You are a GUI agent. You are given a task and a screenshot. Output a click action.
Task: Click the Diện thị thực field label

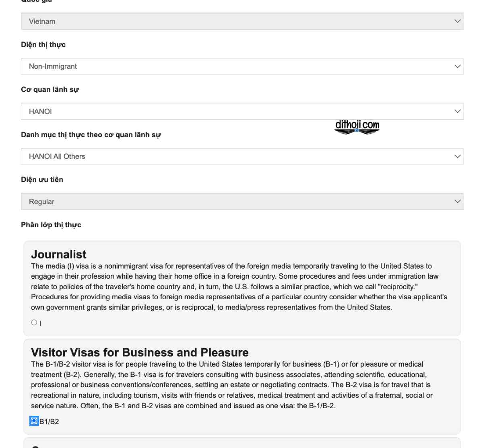[x=43, y=45]
